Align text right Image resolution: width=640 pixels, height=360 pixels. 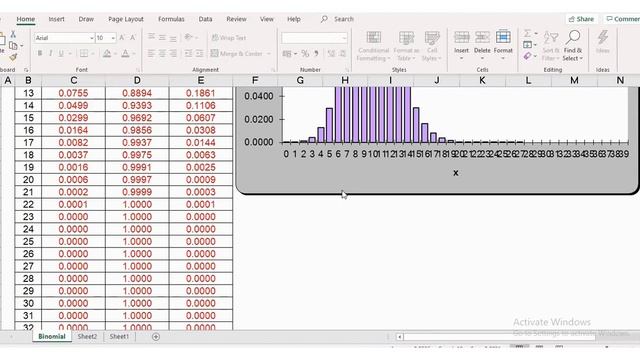173,53
